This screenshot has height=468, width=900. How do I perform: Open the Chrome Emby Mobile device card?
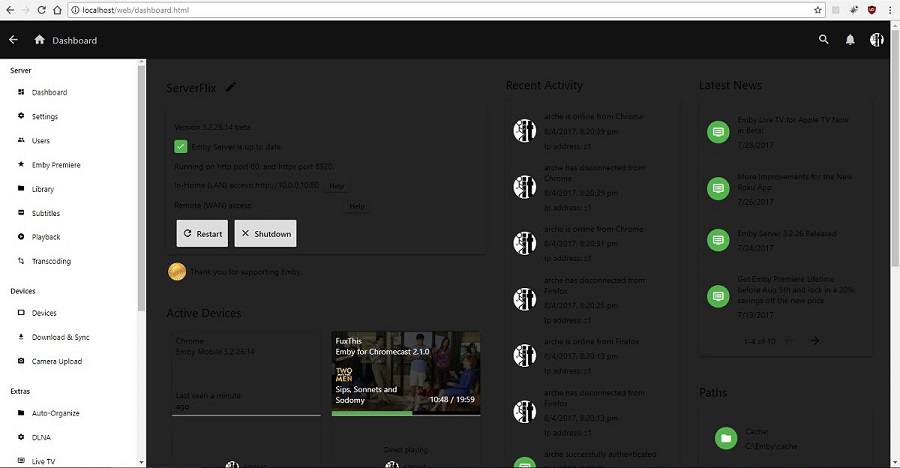(x=246, y=373)
